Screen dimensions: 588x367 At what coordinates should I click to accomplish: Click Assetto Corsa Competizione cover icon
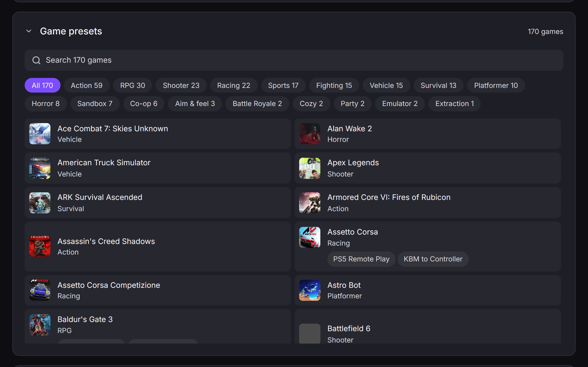(40, 290)
